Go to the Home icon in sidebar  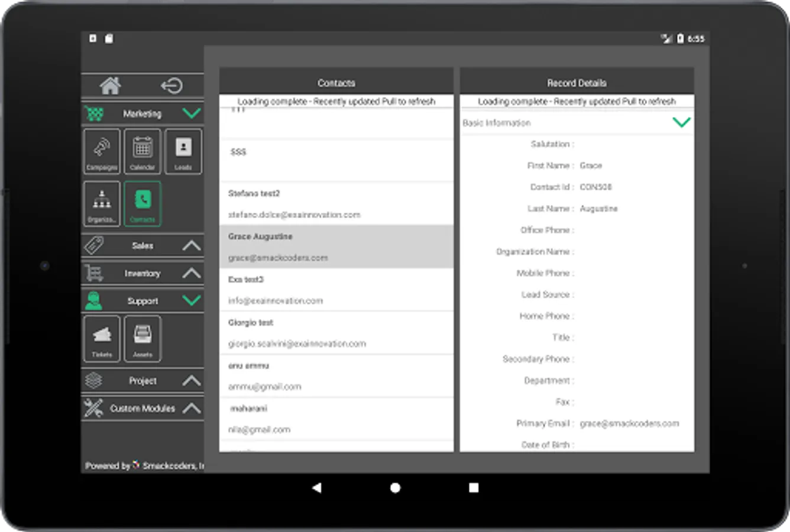111,86
